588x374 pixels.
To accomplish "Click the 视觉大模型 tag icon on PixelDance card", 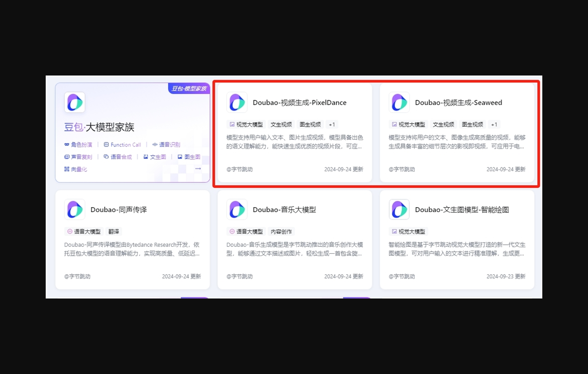I will 232,124.
